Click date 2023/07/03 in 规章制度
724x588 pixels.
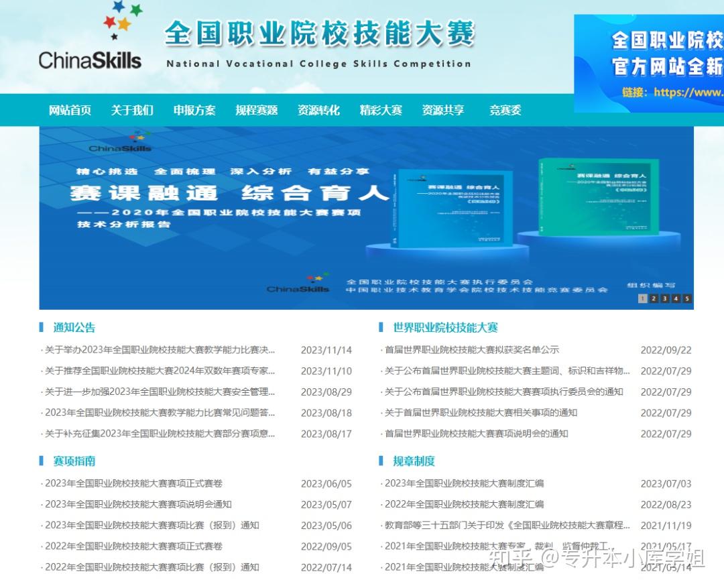tap(666, 483)
